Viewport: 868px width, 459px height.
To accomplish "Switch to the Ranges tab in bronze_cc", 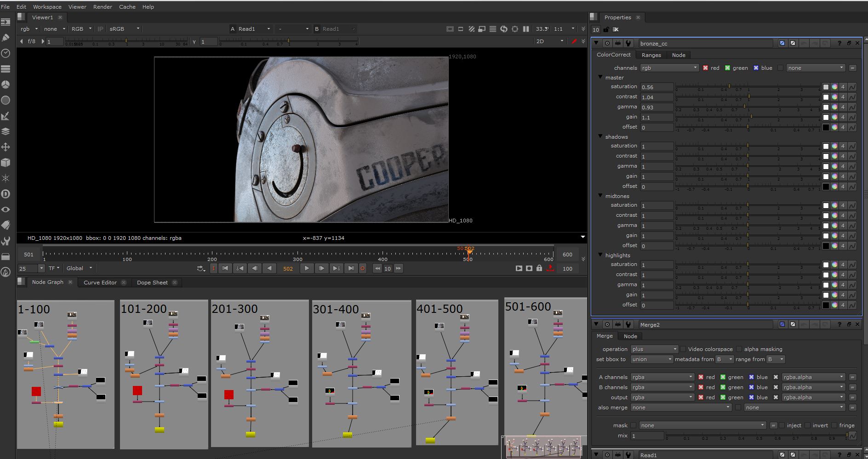I will tap(651, 55).
